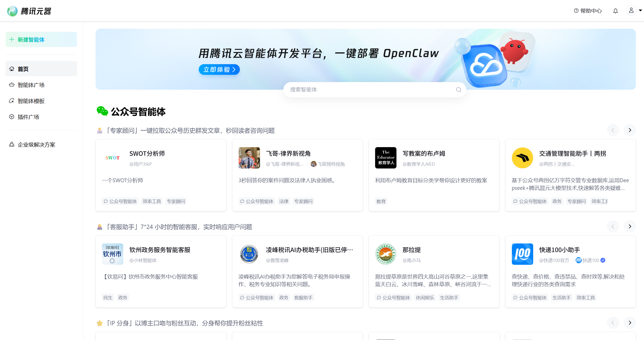Viewport: 644px width, 340px height.
Task: Click the @教育学人AIED author name
Action: tap(419, 164)
